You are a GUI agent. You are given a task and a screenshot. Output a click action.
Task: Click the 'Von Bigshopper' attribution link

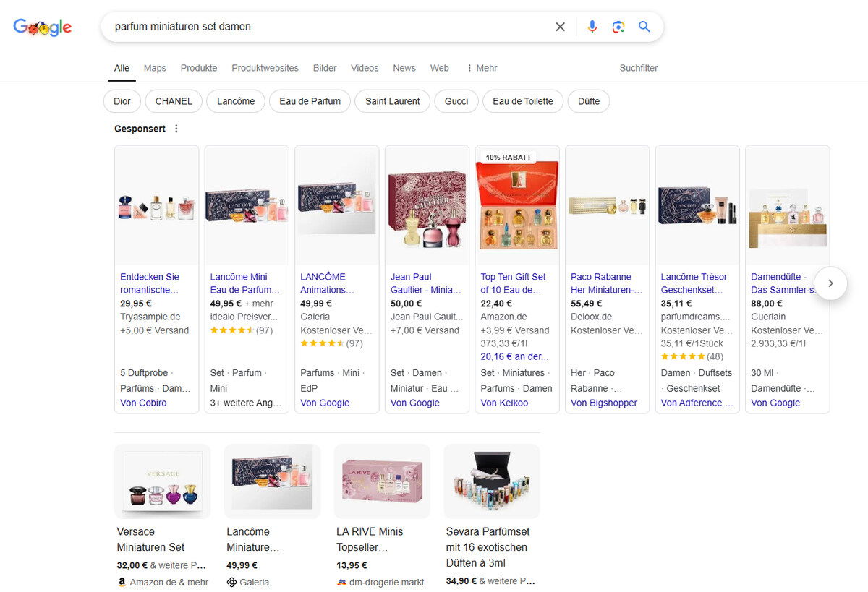pos(604,403)
